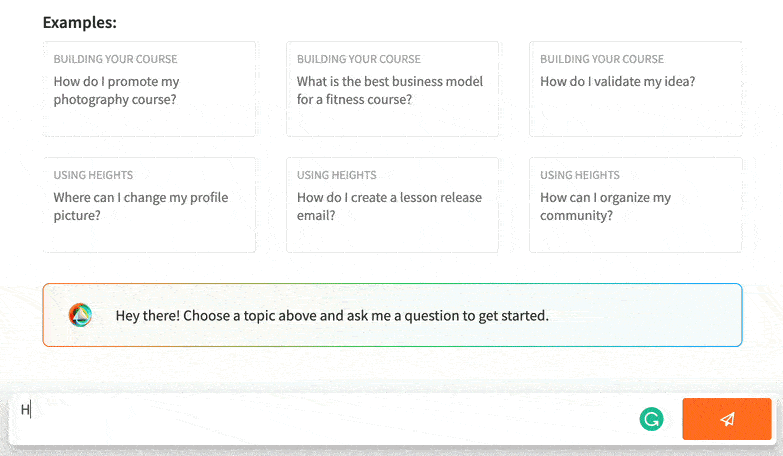Focus the message text input field
This screenshot has width=783, height=456.
(x=325, y=419)
